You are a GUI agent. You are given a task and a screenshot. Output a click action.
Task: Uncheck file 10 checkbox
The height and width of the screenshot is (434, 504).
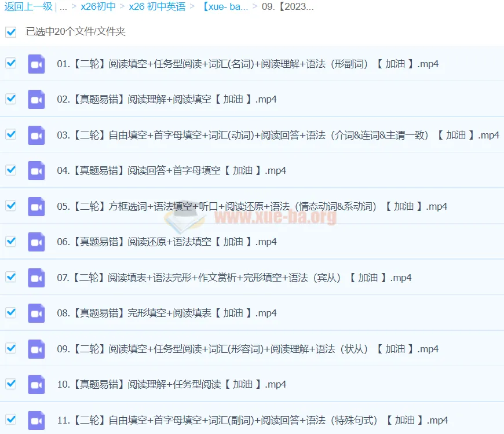(11, 384)
